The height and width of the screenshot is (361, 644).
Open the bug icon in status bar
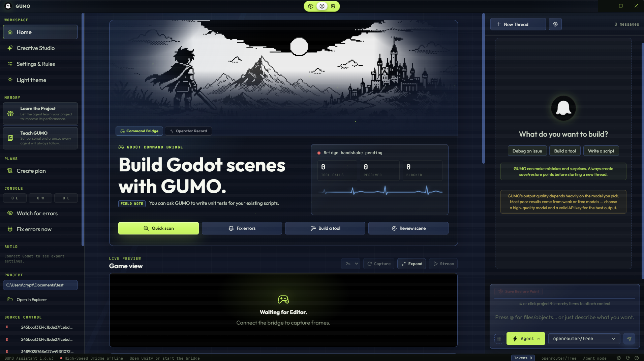click(619, 358)
